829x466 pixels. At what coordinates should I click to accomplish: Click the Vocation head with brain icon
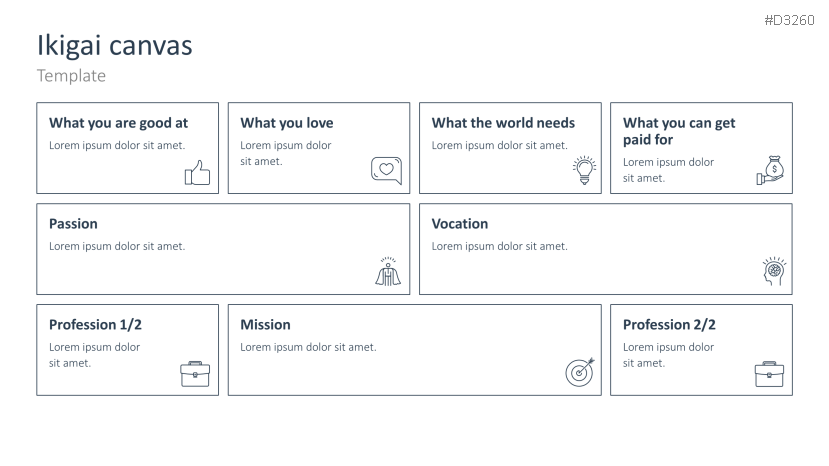click(x=775, y=273)
